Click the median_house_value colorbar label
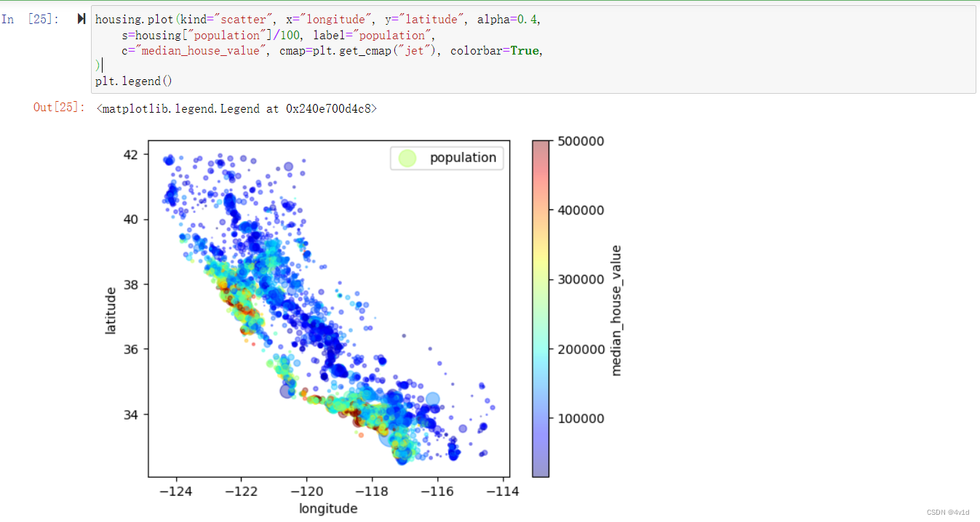The image size is (980, 522). point(616,310)
